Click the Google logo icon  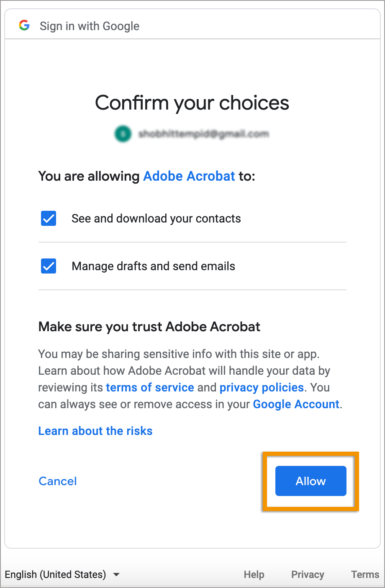point(24,26)
